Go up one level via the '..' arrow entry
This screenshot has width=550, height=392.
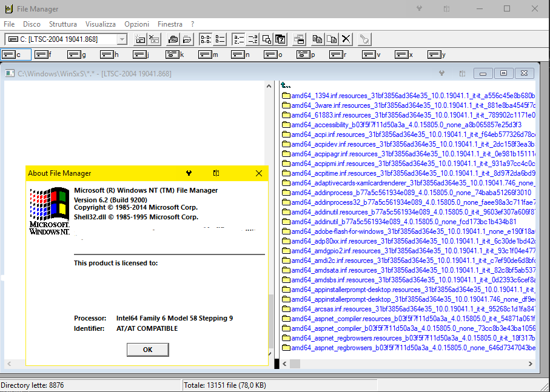[286, 85]
